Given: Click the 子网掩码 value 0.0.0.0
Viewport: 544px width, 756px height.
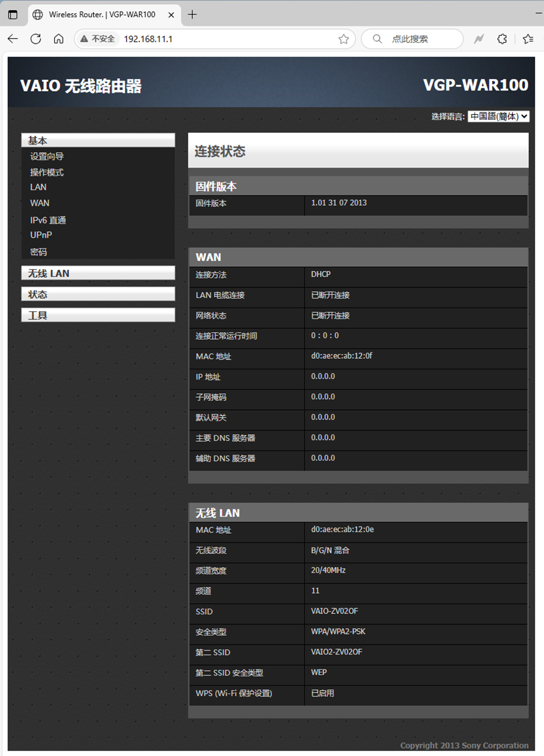Looking at the screenshot, I should [323, 396].
